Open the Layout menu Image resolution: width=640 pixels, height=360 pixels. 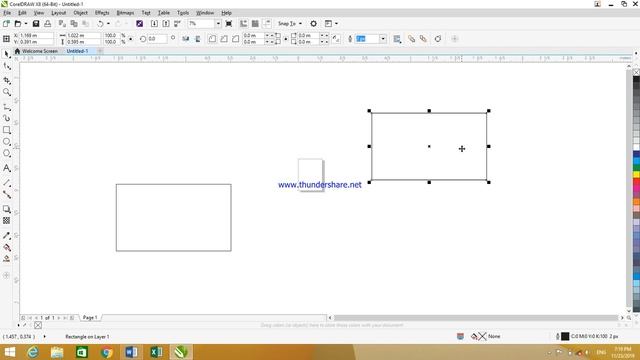pos(58,13)
